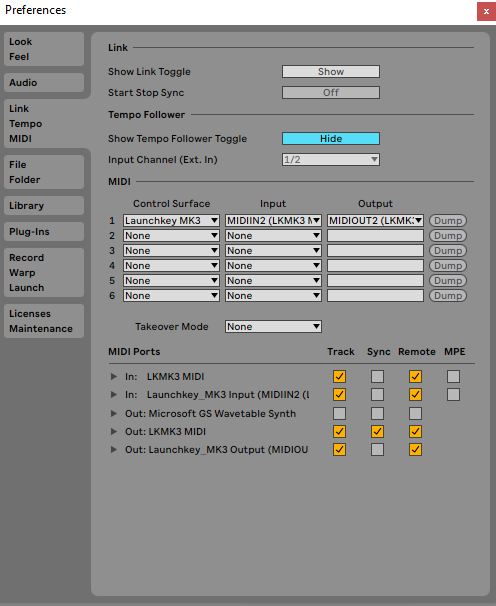Uncheck Track for Out: LKMK3 MIDI
The width and height of the screenshot is (496, 606).
[339, 431]
